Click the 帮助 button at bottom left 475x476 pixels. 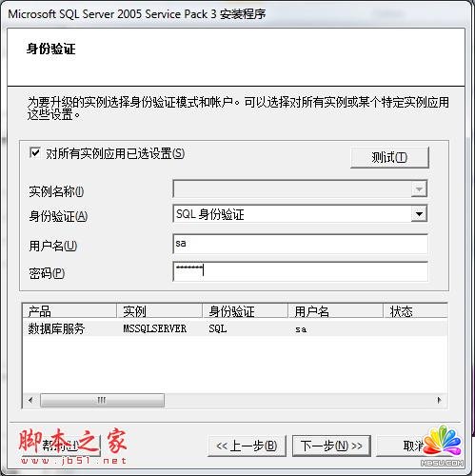pyautogui.click(x=60, y=446)
